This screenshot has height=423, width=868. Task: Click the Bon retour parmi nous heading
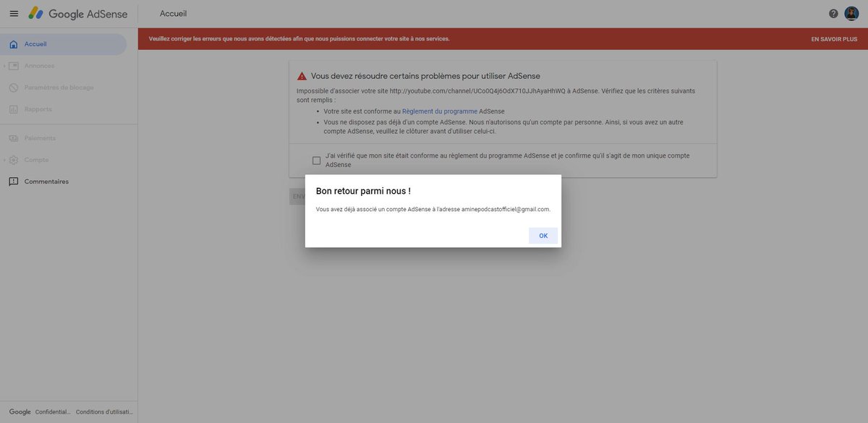[363, 191]
